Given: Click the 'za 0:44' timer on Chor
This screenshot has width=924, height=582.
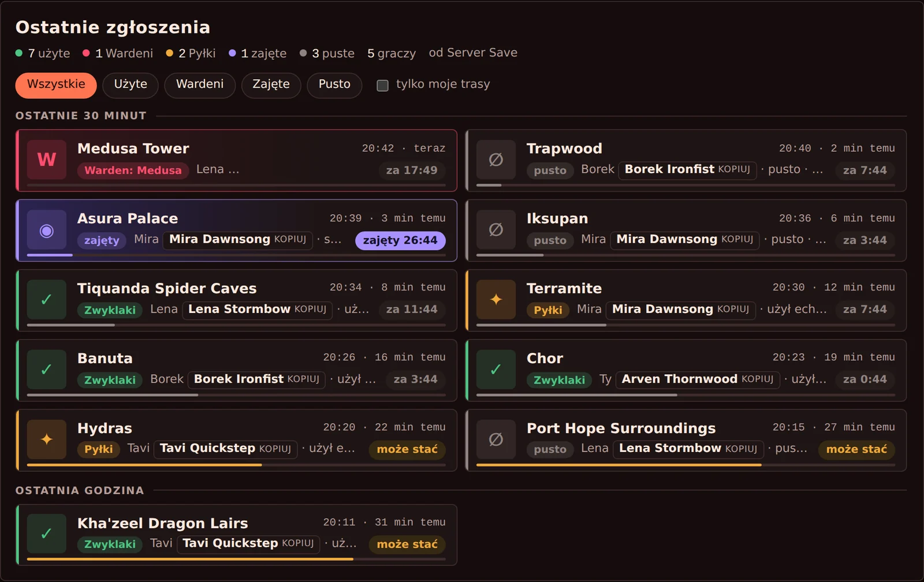Looking at the screenshot, I should click(x=865, y=379).
